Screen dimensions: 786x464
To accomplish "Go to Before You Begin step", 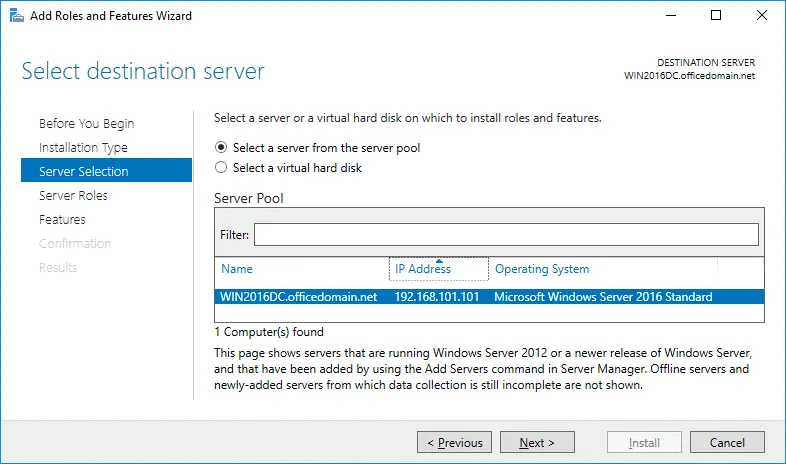I will click(86, 124).
